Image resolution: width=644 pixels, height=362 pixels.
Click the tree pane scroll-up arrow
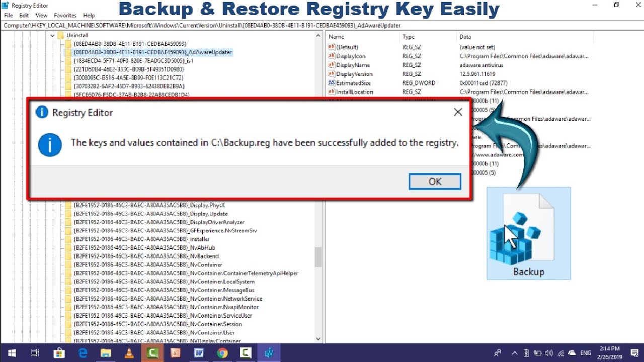click(x=318, y=36)
